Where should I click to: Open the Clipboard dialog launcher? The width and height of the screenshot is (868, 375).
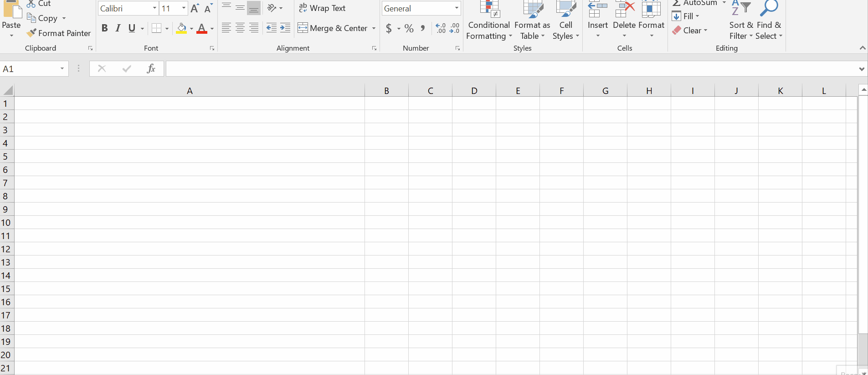pos(90,48)
